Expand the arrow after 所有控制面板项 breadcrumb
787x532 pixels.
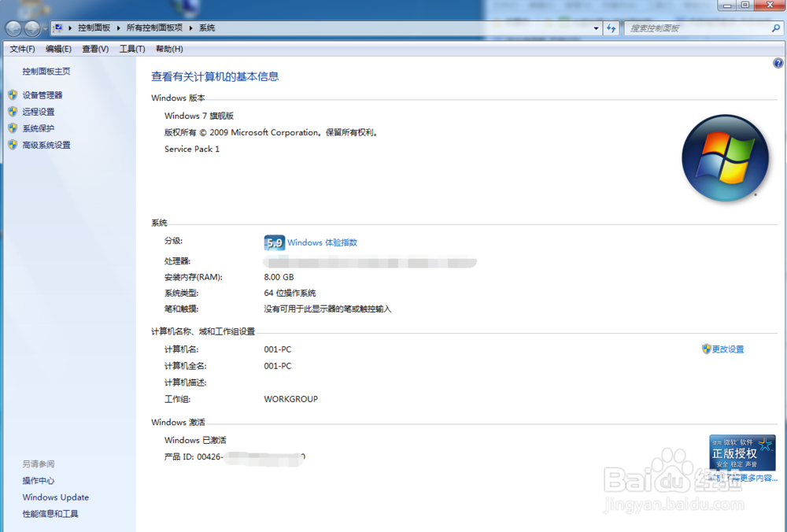click(x=190, y=28)
